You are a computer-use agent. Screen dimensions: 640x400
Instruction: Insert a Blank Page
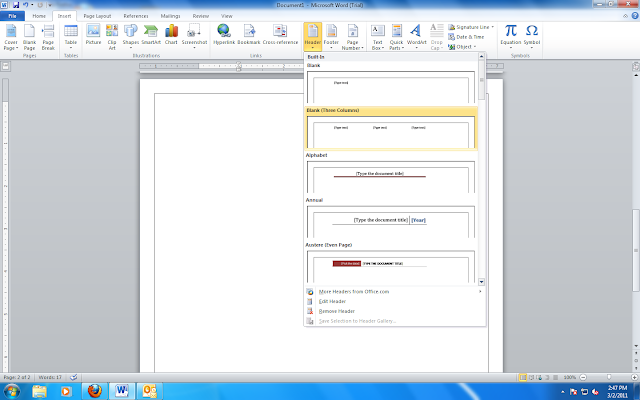click(x=29, y=37)
